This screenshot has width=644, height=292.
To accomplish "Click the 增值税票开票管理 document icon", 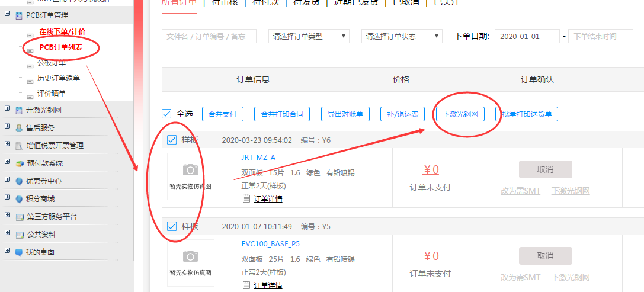I will (x=20, y=146).
